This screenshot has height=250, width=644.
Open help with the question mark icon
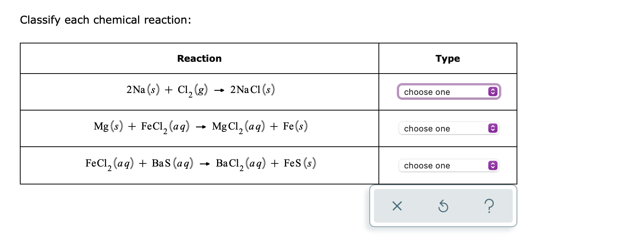tap(489, 206)
